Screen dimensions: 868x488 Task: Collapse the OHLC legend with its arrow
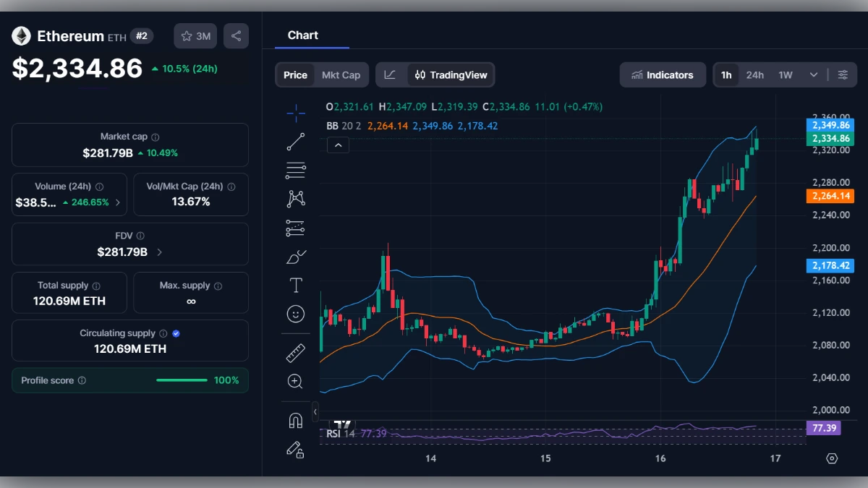pos(338,145)
